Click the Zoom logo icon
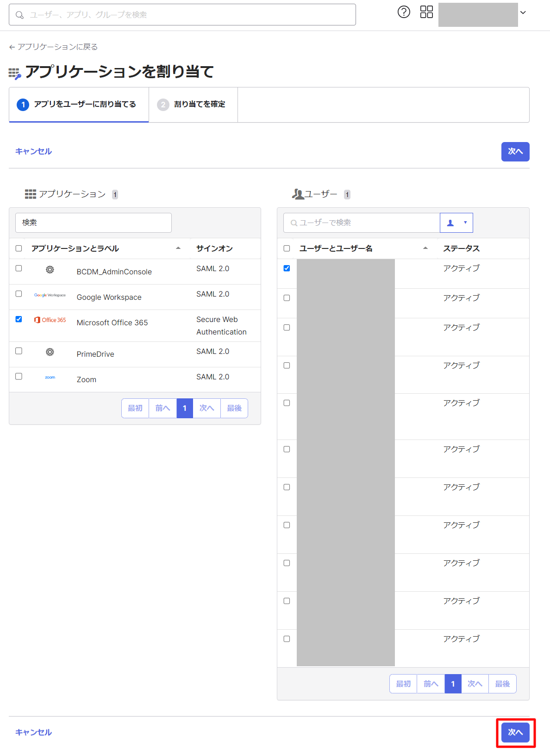 point(50,378)
